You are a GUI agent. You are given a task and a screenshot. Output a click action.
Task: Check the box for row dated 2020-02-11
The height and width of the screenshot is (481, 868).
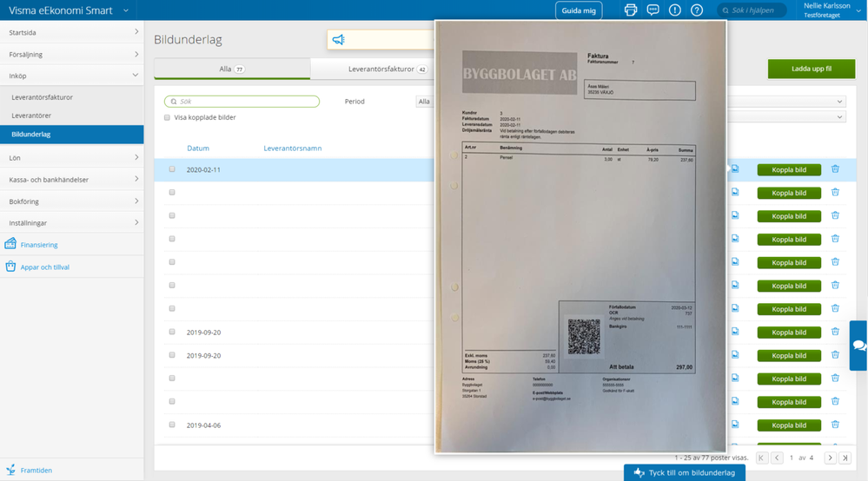click(172, 169)
